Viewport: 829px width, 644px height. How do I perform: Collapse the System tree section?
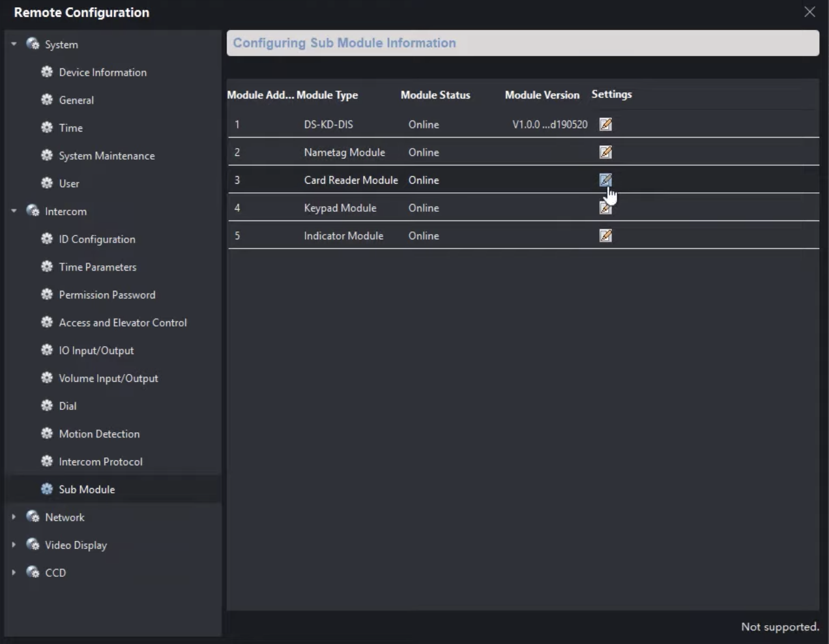[14, 44]
